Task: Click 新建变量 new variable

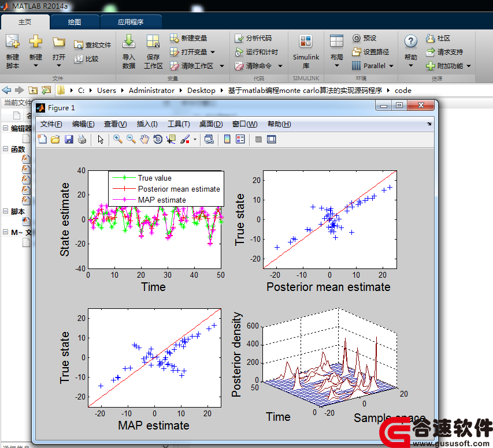Action: (188, 38)
